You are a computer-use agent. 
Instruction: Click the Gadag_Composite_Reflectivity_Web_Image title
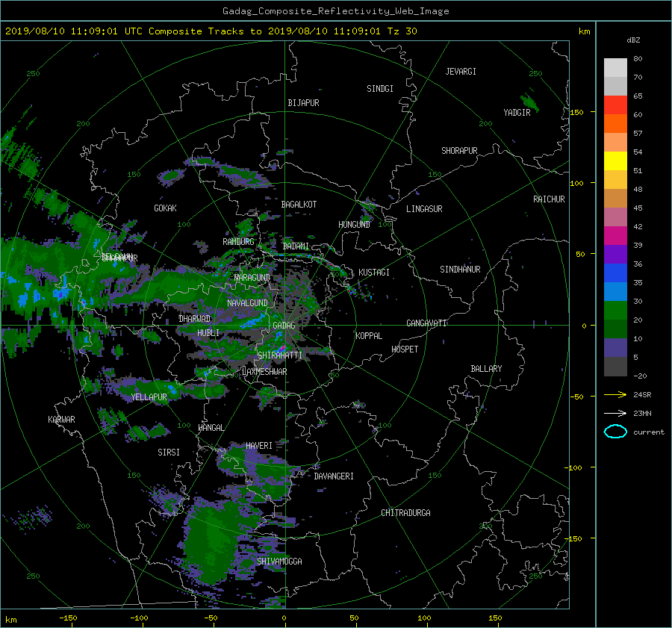[x=335, y=11]
